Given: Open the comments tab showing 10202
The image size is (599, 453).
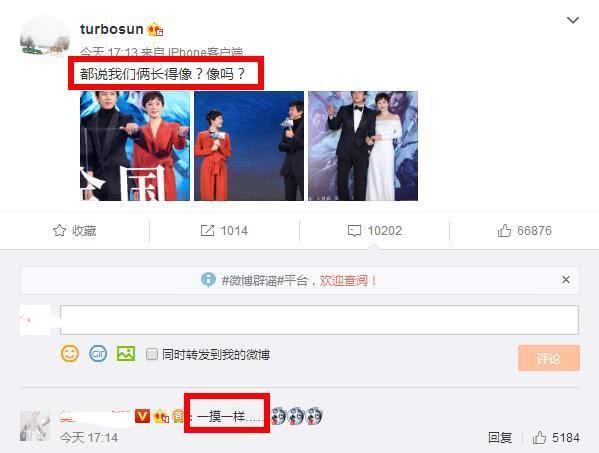Looking at the screenshot, I should point(375,231).
